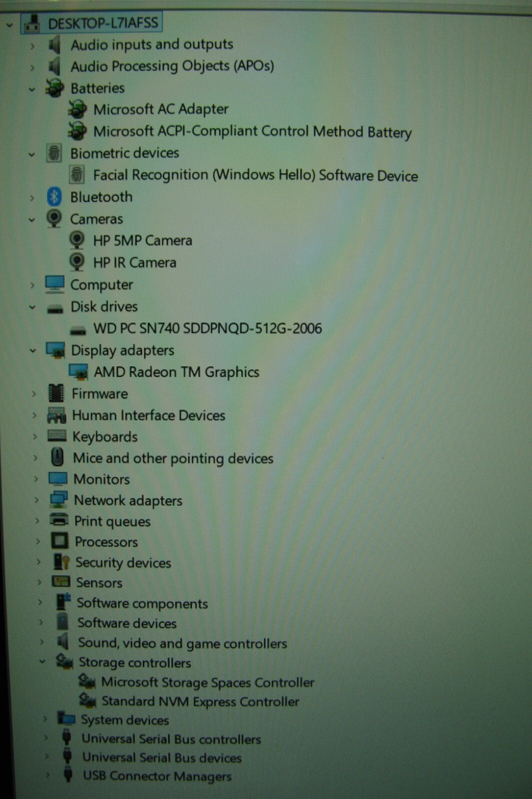Click the HP 5MP Camera device icon
This screenshot has height=799, width=532.
pyautogui.click(x=76, y=240)
